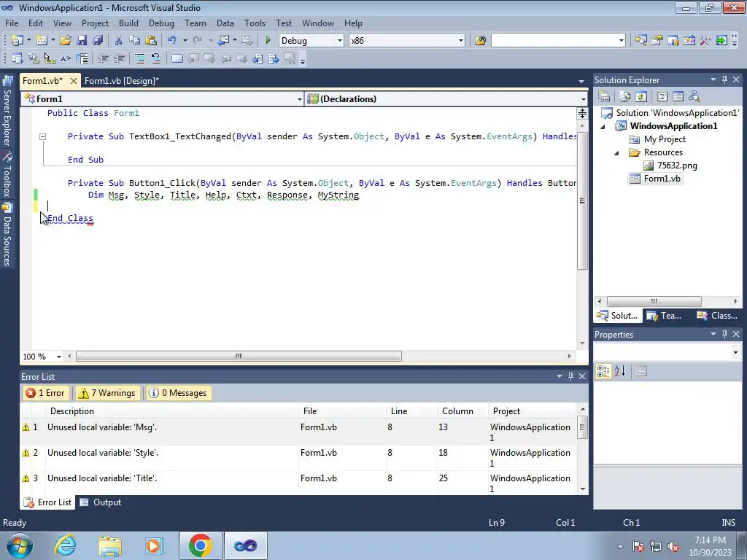The height and width of the screenshot is (560, 747).
Task: Comment out the selected lines icon
Action: 140,58
